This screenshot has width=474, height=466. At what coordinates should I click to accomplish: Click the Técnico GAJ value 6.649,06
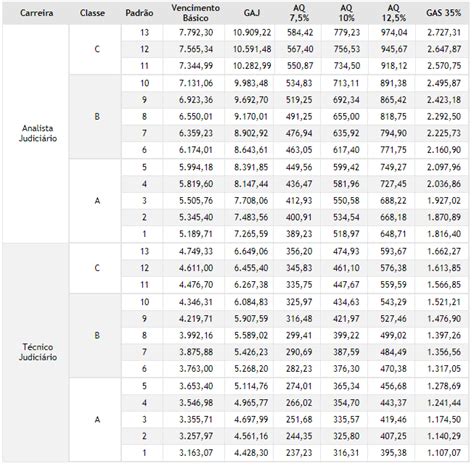(251, 251)
